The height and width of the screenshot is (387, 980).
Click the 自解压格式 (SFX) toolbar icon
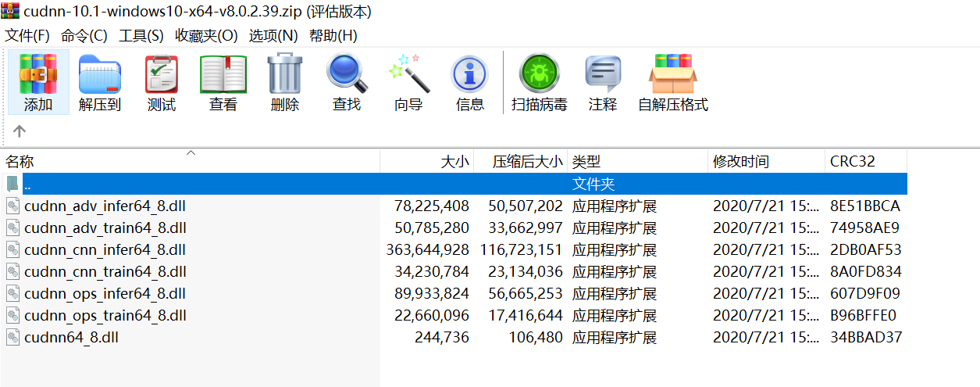(673, 74)
